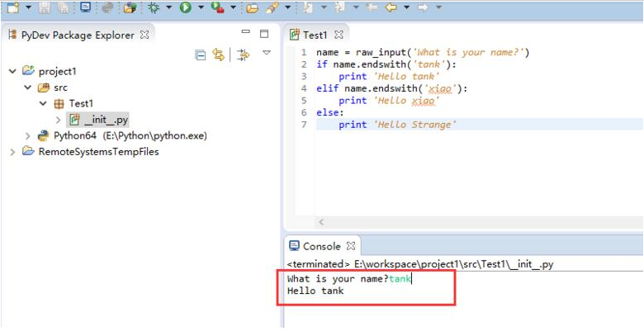Expand the RemoteSystemsTempFiles node
644x331 pixels.
click(12, 152)
